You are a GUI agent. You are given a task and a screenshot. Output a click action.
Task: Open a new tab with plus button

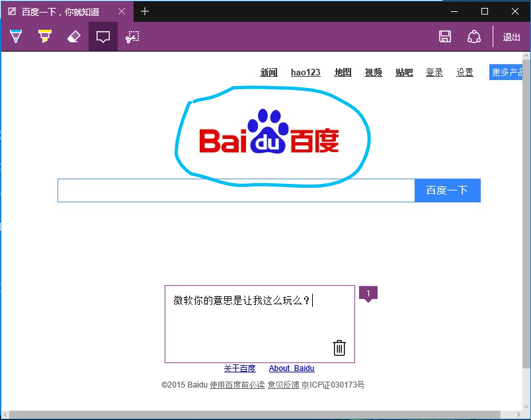click(x=145, y=11)
